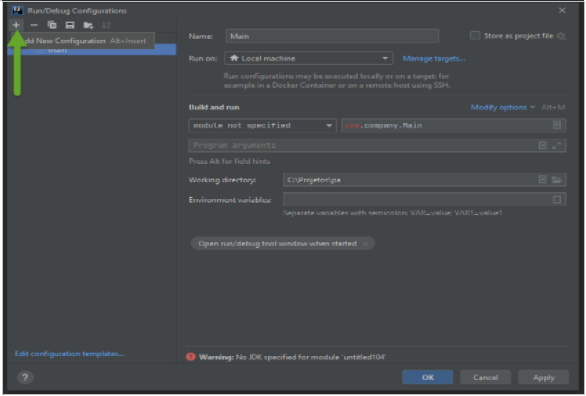Click 'Press Alt for field hints' text
This screenshot has width=586, height=396.
(x=229, y=161)
